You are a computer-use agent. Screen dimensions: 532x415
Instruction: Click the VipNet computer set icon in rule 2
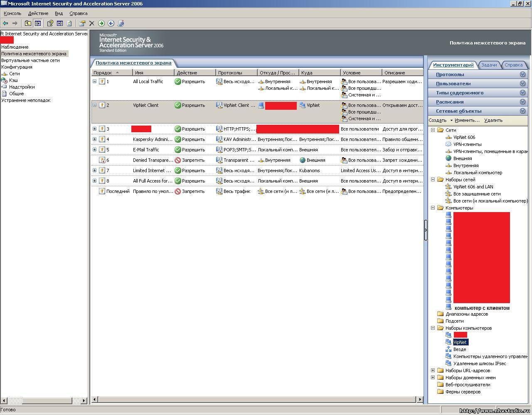pyautogui.click(x=302, y=105)
